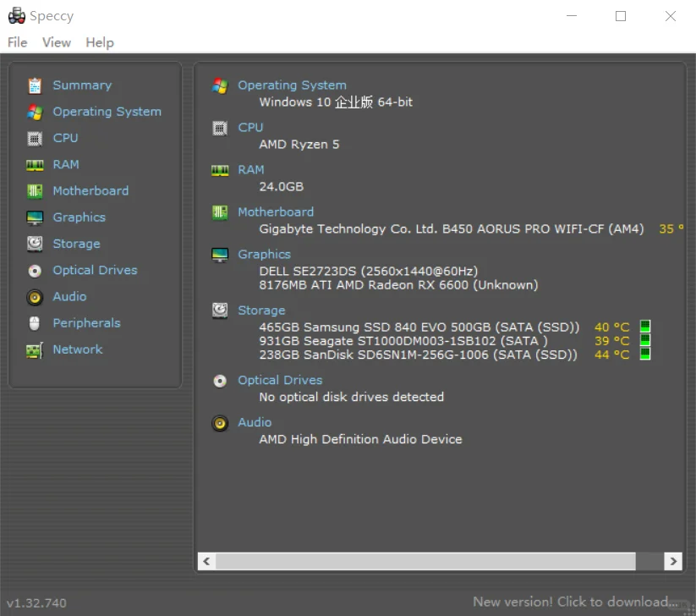
Task: Click Samsung SSD green temperature indicator
Action: click(x=645, y=327)
